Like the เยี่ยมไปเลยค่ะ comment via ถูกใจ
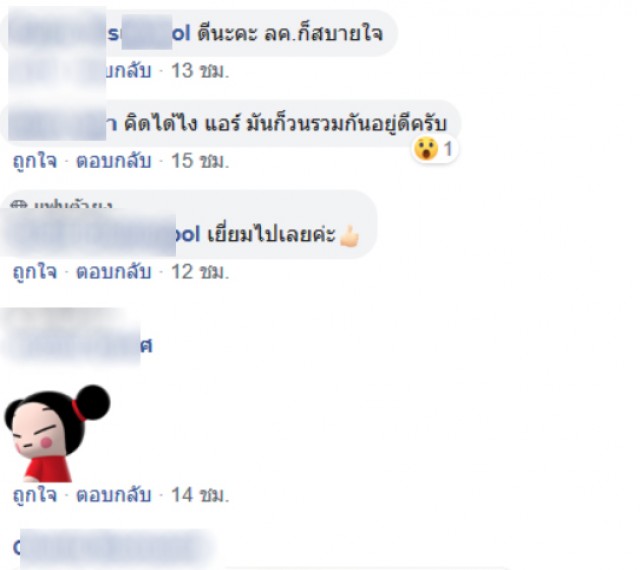Viewport: 640px width, 570px height. [35, 272]
